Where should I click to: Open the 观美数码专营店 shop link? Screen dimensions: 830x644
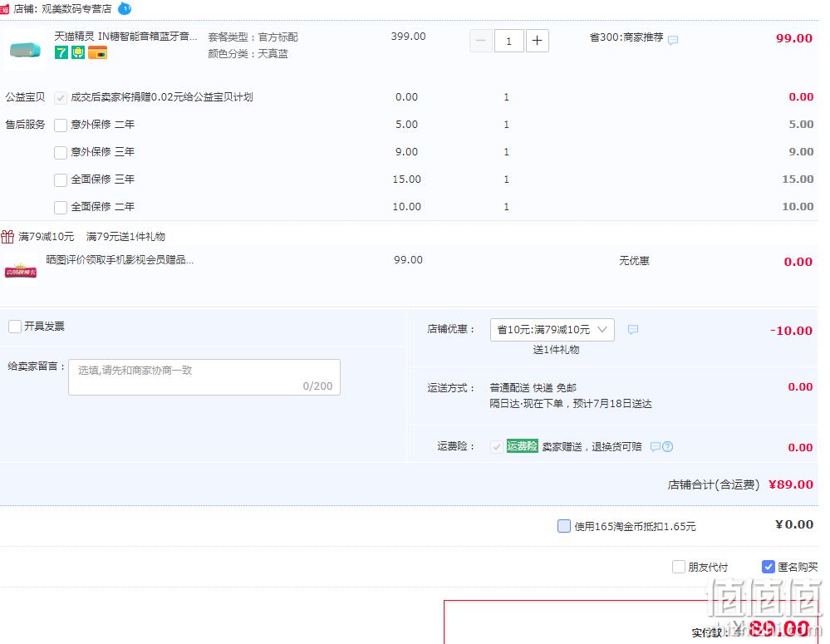click(x=76, y=9)
